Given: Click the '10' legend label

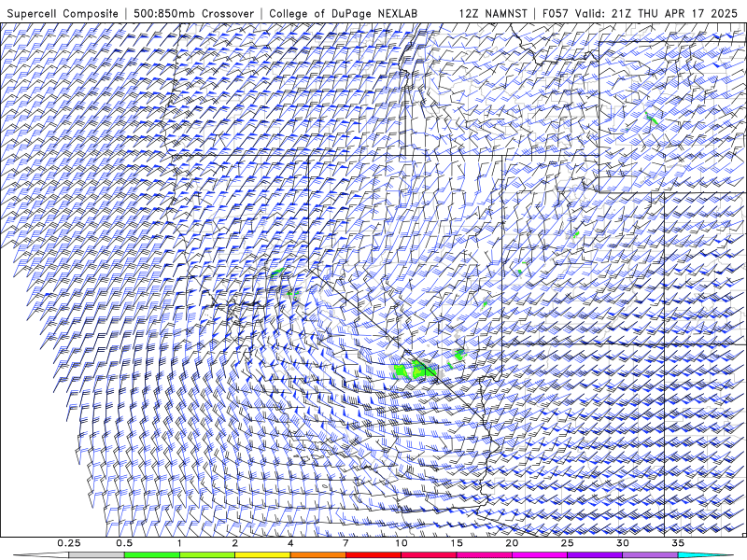Looking at the screenshot, I should tap(402, 543).
